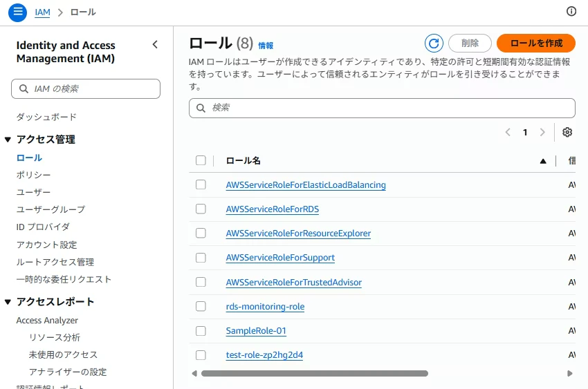Check AWSServiceRoleForElasticLoadBalancing row checkbox
This screenshot has height=389, width=588.
(x=201, y=184)
